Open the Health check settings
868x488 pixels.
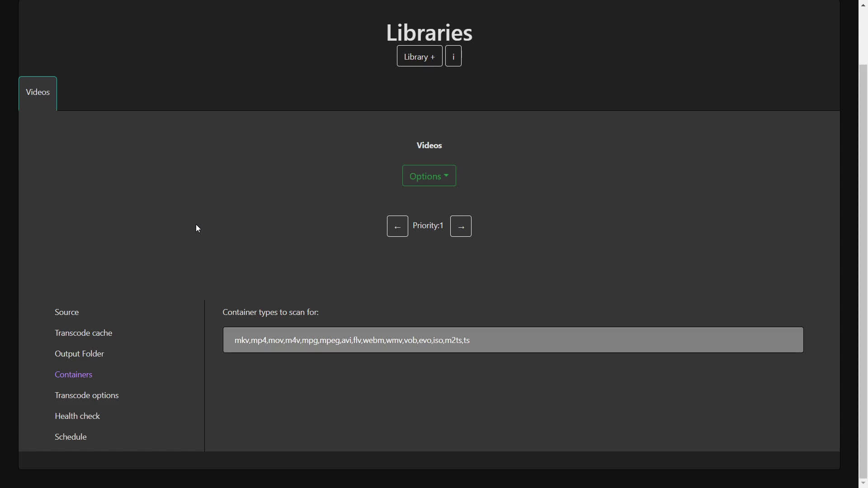click(77, 416)
